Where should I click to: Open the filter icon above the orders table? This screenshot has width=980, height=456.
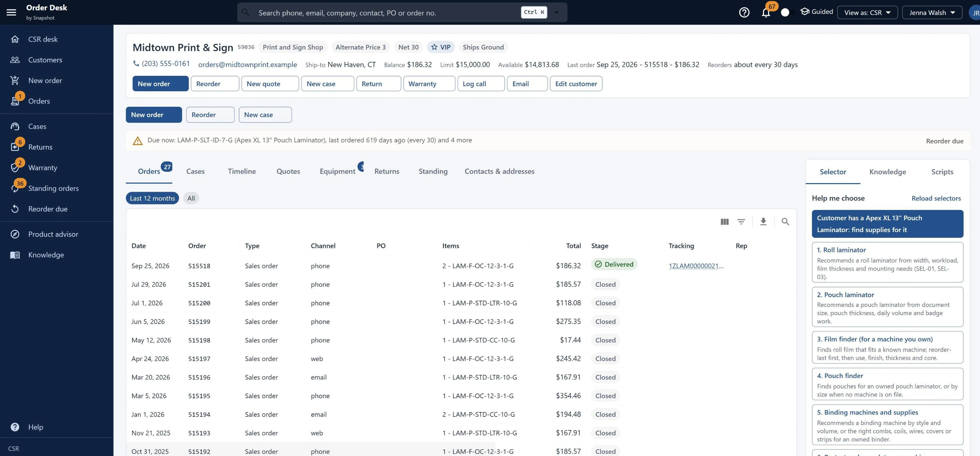tap(741, 222)
